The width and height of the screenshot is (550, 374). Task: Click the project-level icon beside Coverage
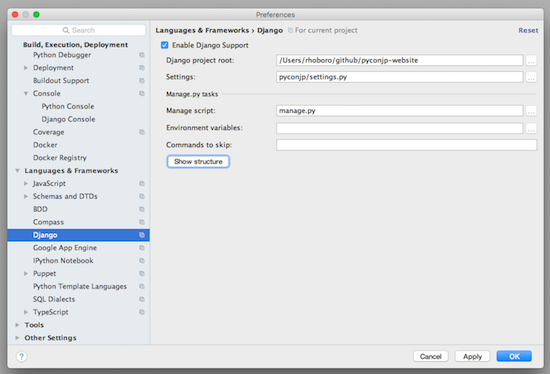point(142,132)
